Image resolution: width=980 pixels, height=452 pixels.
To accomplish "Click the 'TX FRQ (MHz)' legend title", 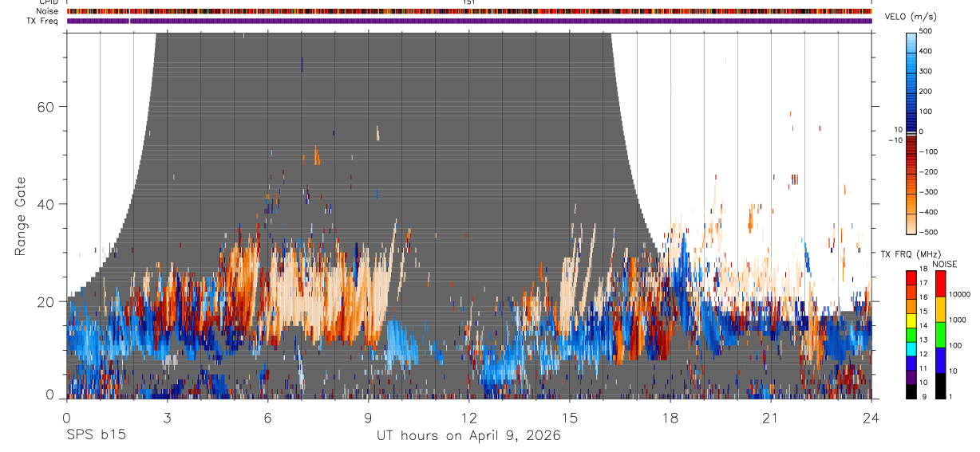I will (x=909, y=254).
